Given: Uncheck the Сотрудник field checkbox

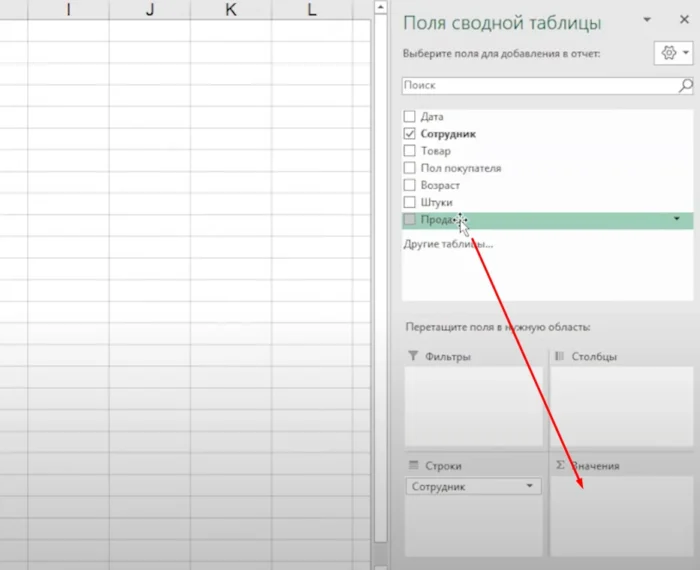Looking at the screenshot, I should tap(409, 134).
